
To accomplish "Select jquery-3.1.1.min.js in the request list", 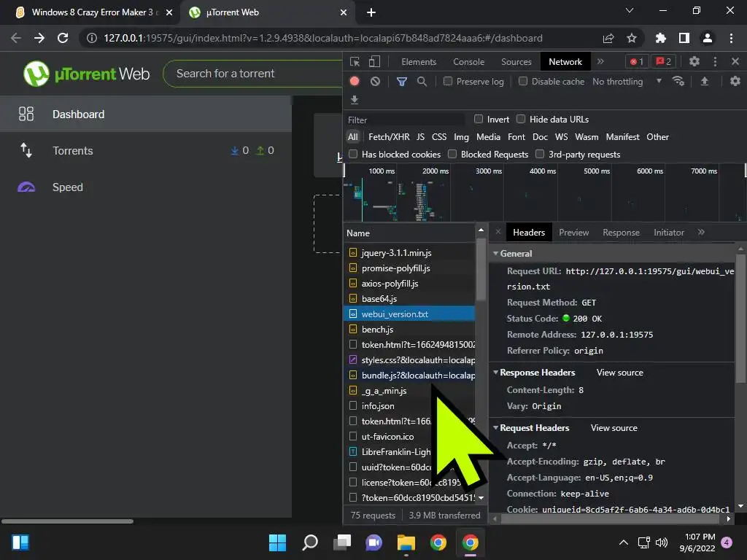I will (x=409, y=253).
